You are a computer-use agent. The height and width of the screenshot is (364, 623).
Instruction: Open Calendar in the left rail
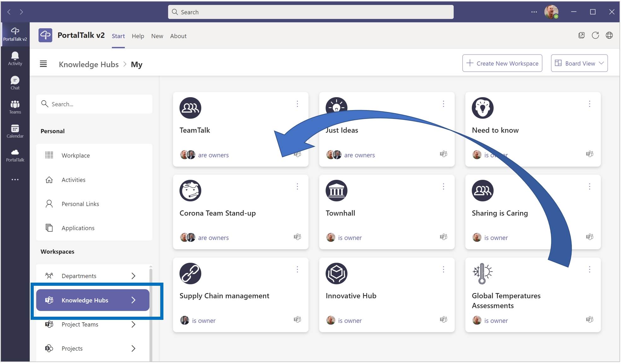[x=15, y=131]
